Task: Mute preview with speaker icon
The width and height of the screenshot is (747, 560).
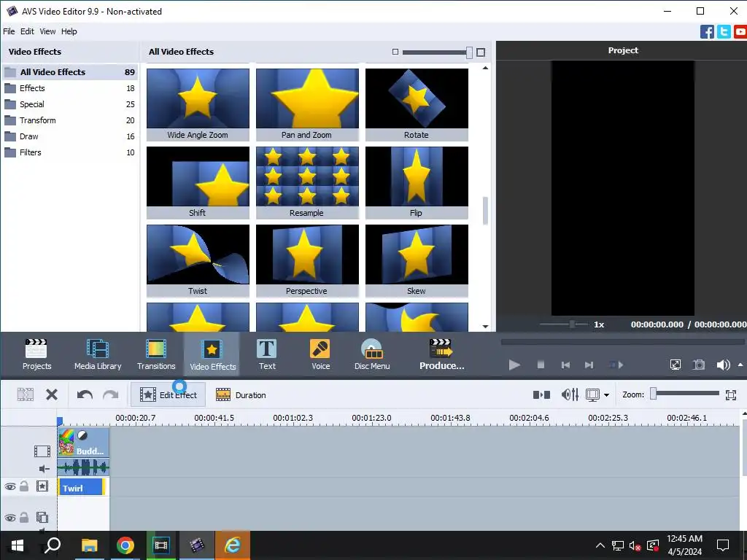Action: pos(723,365)
